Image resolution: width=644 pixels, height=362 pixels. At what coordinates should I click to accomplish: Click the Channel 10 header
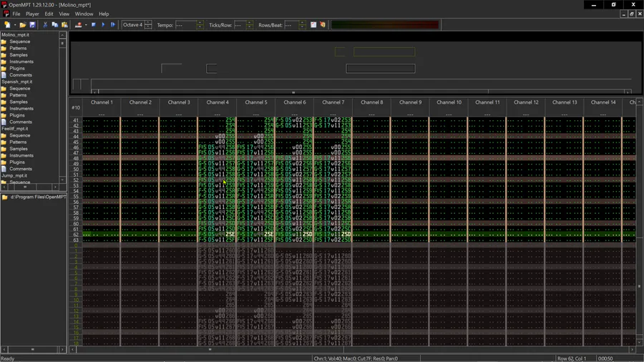click(x=449, y=102)
